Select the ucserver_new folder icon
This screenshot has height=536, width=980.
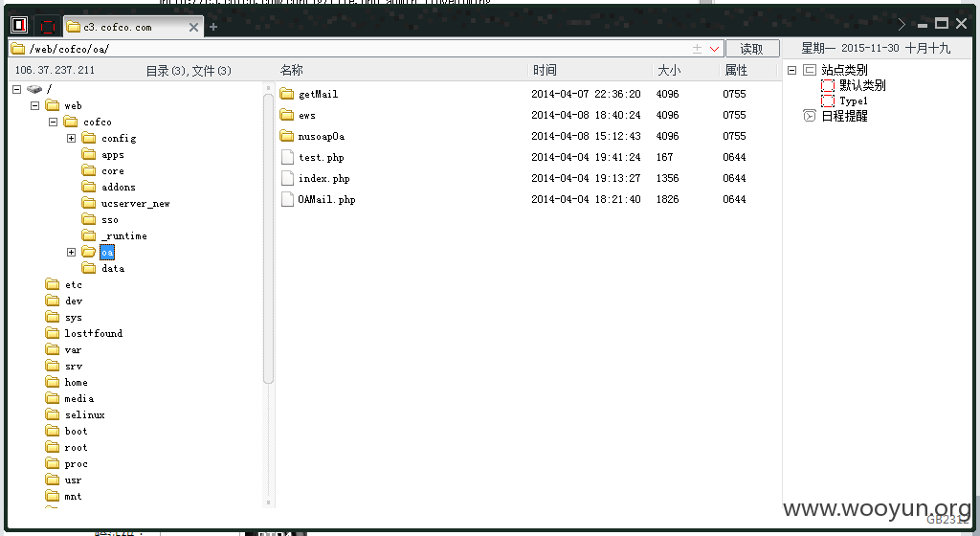pos(89,203)
